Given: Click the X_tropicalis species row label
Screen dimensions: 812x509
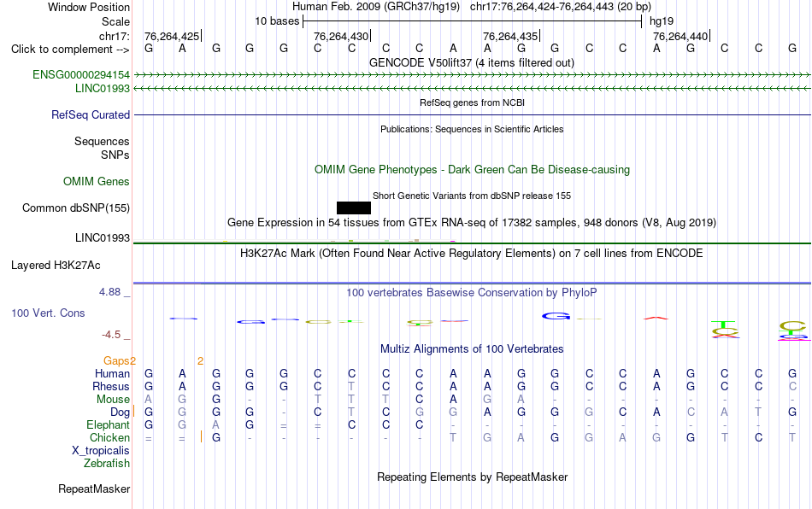Looking at the screenshot, I should tap(101, 451).
